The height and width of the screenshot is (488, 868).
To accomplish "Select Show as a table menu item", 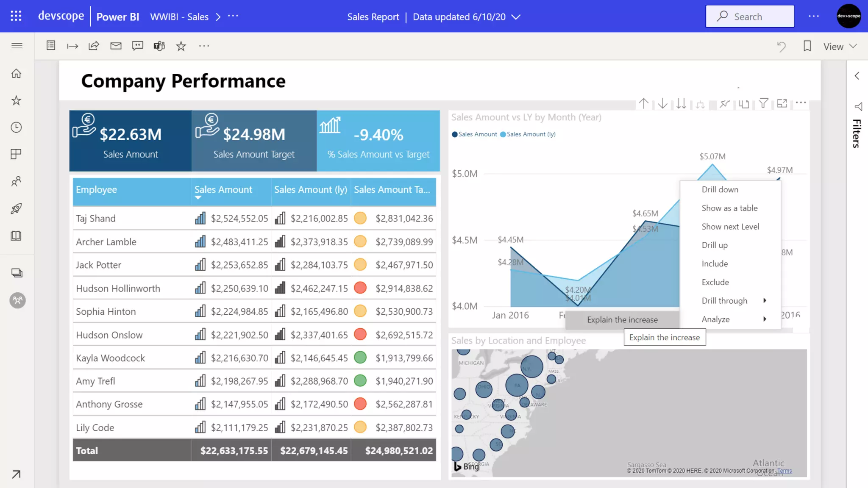I will click(x=729, y=208).
